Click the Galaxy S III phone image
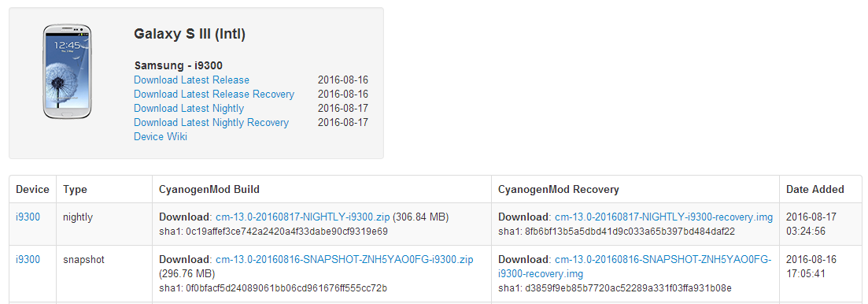 (66, 72)
